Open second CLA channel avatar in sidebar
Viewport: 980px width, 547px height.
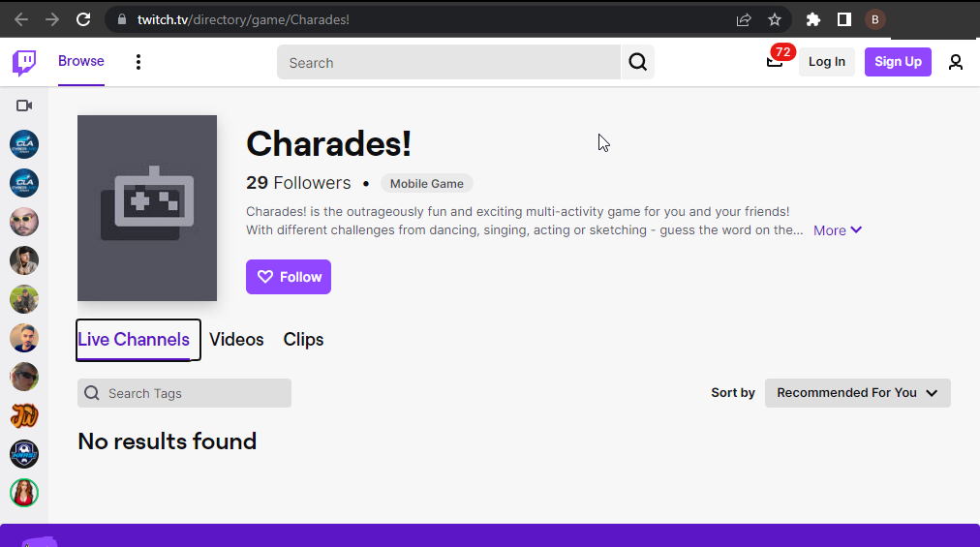[x=24, y=183]
